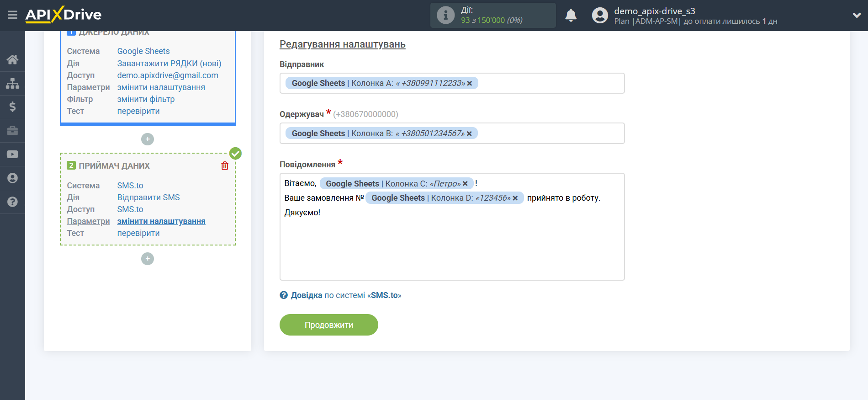Go to Home in sidebar
868x400 pixels.
coord(12,59)
